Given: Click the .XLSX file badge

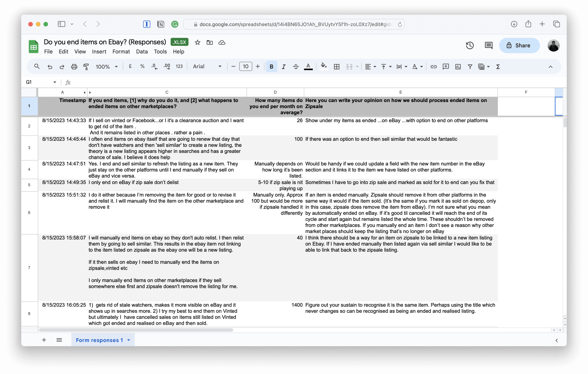Looking at the screenshot, I should (179, 42).
